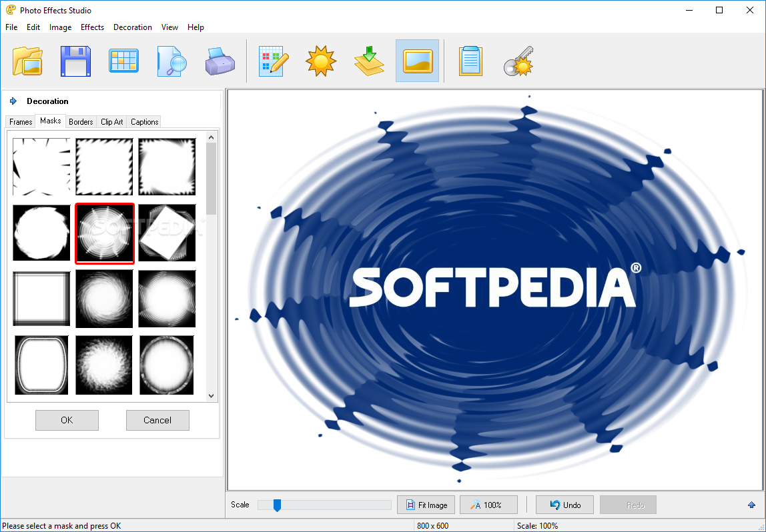This screenshot has height=532, width=766.
Task: Click the blue up arrow at bottom right
Action: click(751, 505)
